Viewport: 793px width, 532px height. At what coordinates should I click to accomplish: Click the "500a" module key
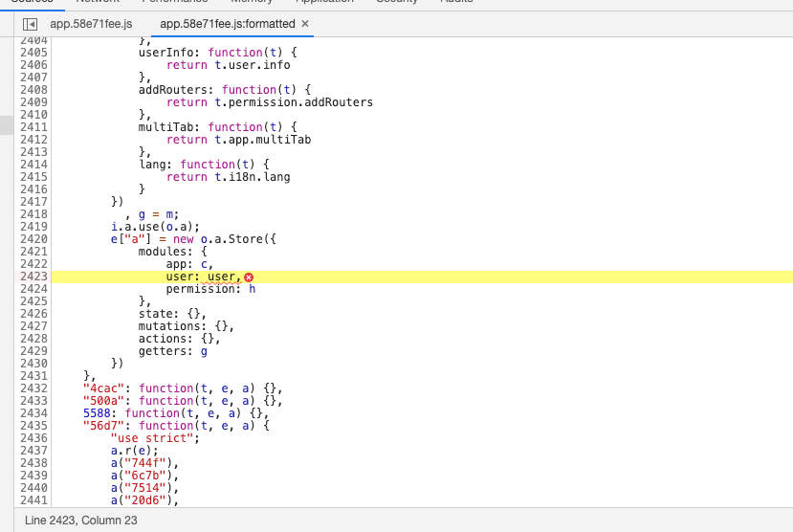[103, 401]
